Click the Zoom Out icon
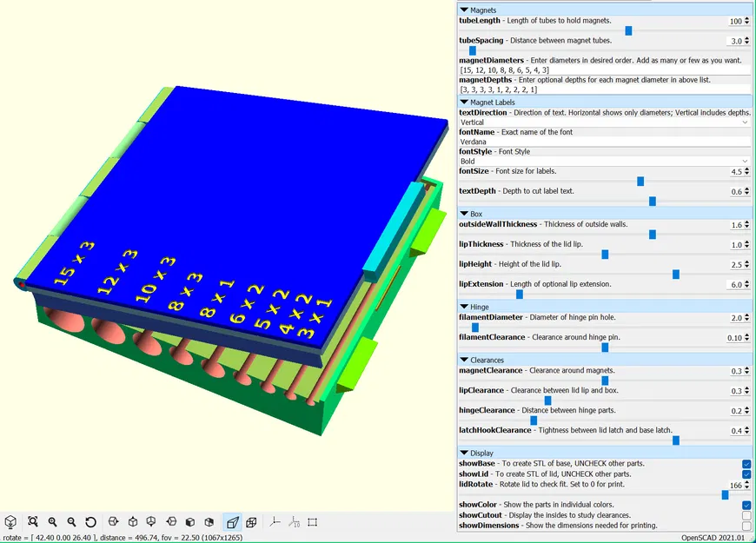 click(71, 521)
